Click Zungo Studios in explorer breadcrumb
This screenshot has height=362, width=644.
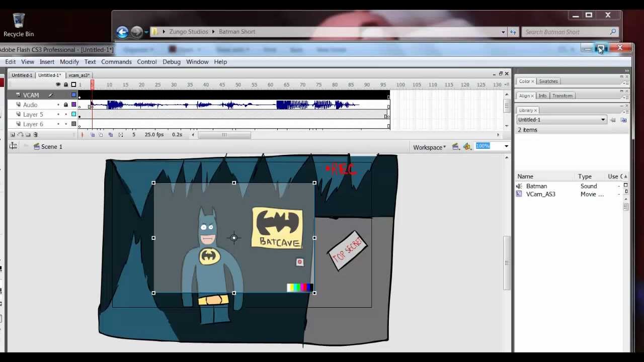point(189,32)
